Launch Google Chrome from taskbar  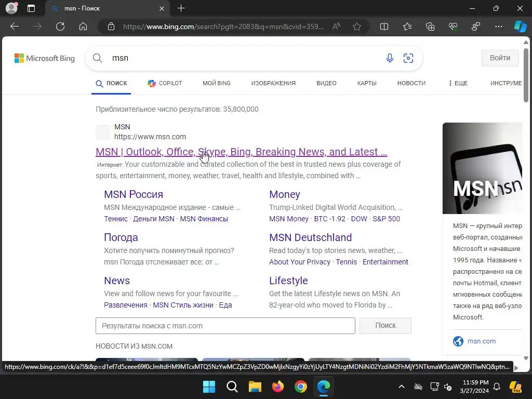point(301,387)
